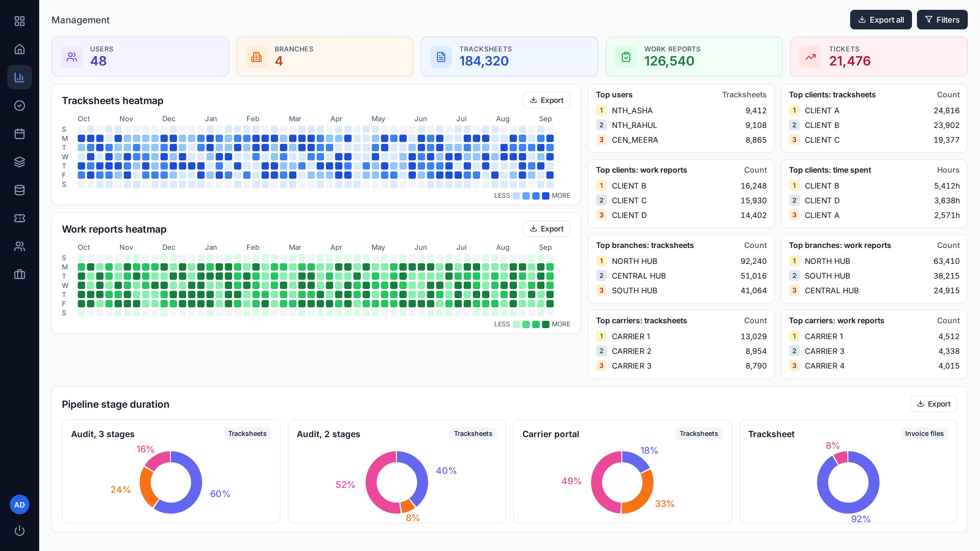Open the Filters button
This screenshot has height=551, width=980.
coord(942,20)
